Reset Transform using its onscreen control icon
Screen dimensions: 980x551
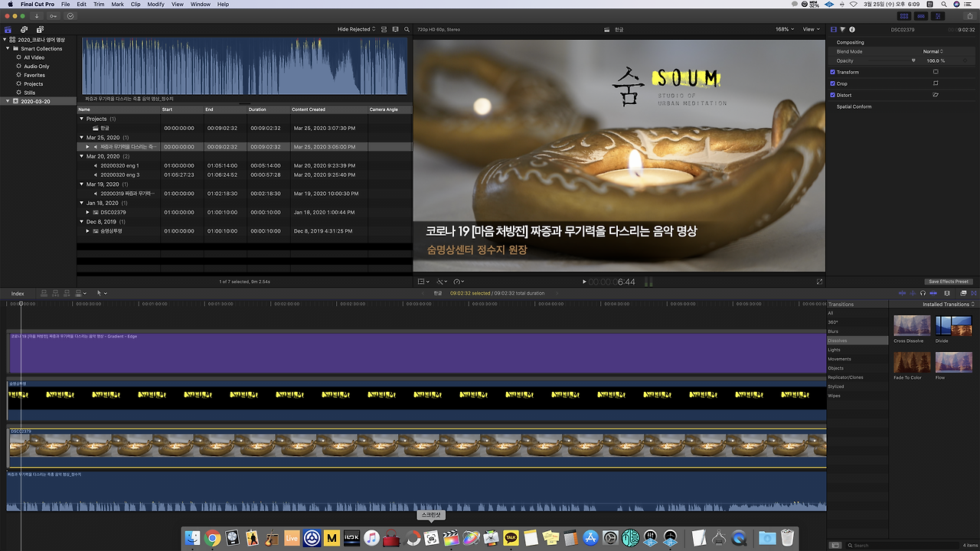[936, 72]
